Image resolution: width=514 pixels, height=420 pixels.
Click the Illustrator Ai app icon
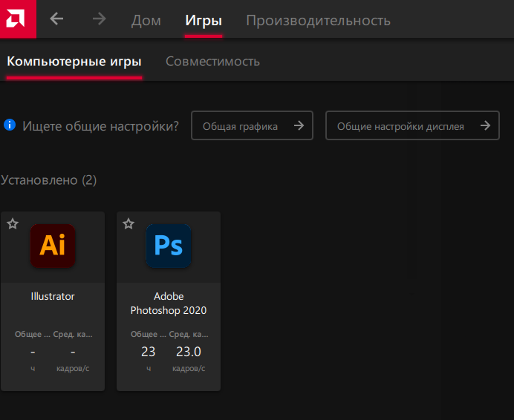pos(53,246)
